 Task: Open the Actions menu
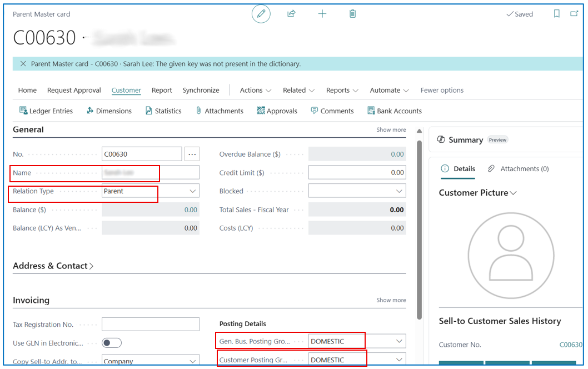coord(256,90)
